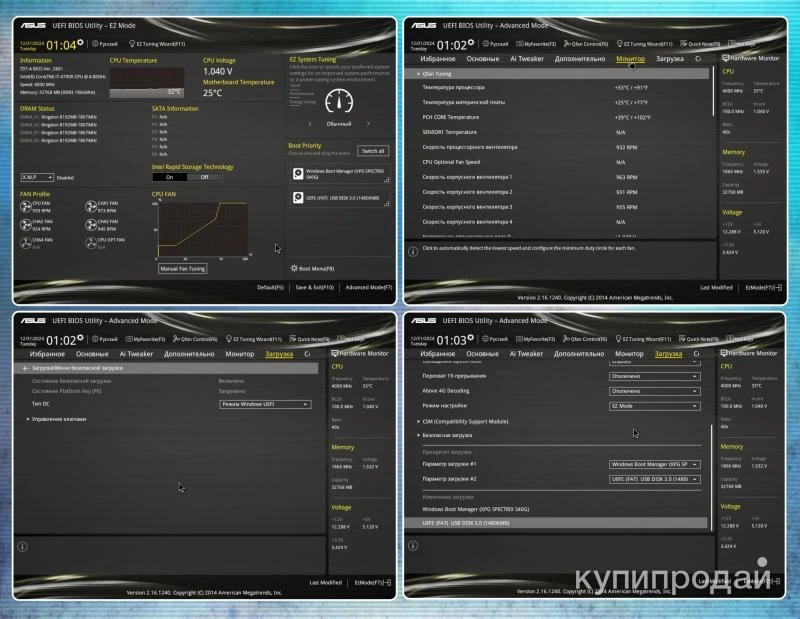Click the Manual Fan Tuning button
This screenshot has height=619, width=800.
pyautogui.click(x=183, y=269)
